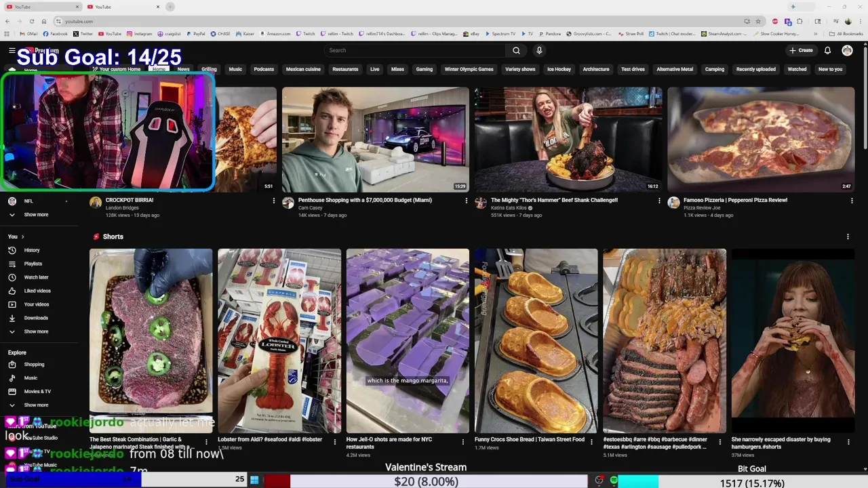
Task: Select the Ice Hockey filter chip
Action: coord(559,69)
